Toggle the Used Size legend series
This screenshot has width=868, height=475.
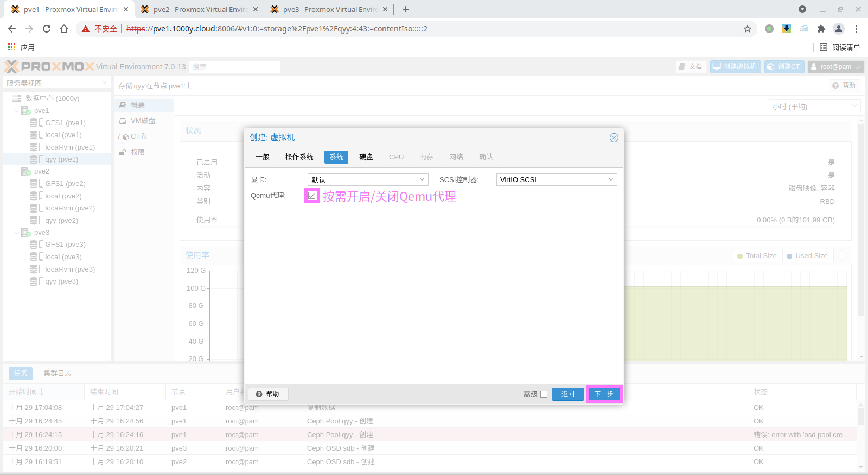click(x=807, y=256)
